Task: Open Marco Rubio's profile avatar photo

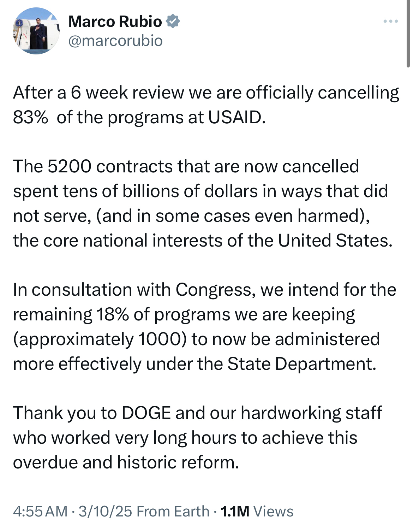Action: point(36,31)
